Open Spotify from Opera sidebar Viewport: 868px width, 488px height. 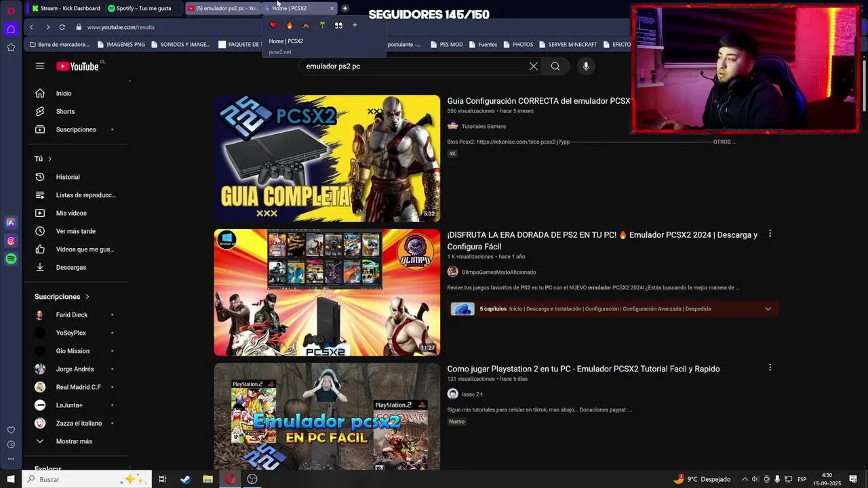tap(11, 259)
